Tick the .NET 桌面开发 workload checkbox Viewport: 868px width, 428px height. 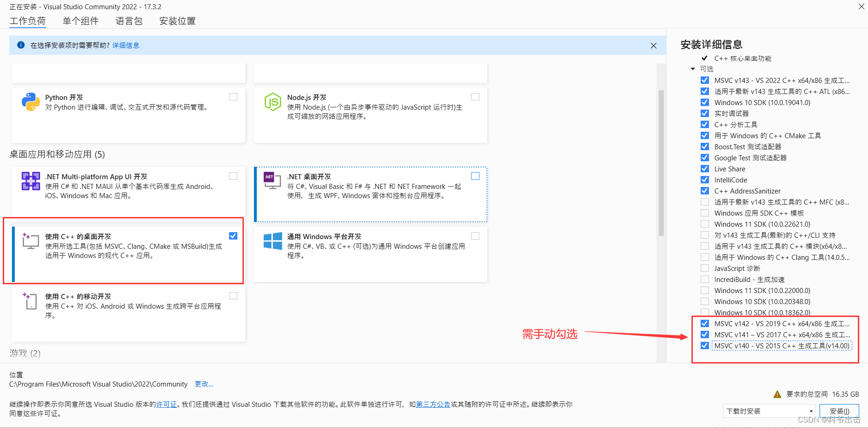point(475,176)
